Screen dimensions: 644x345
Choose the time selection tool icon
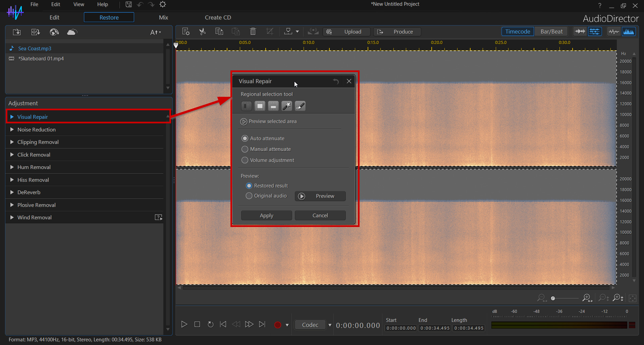point(246,106)
